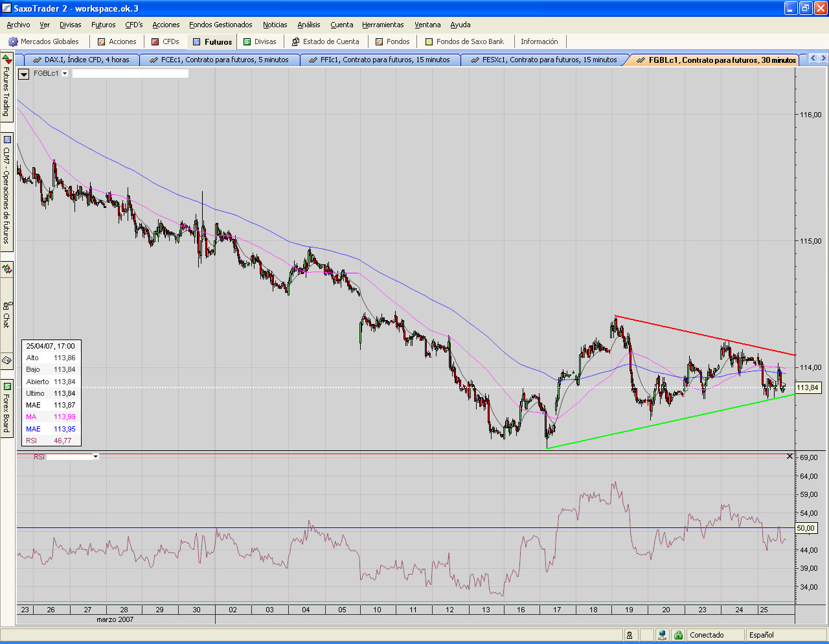Close the RSI indicator pane
The width and height of the screenshot is (829, 644).
[x=789, y=457]
